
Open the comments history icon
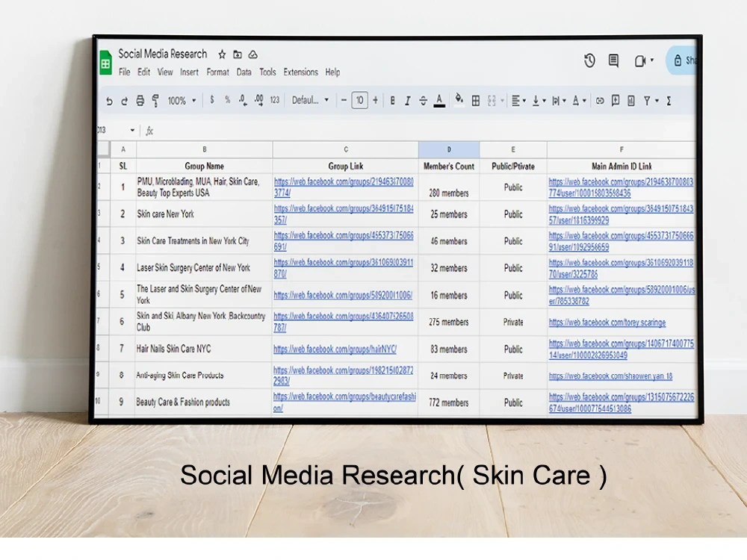tap(613, 60)
